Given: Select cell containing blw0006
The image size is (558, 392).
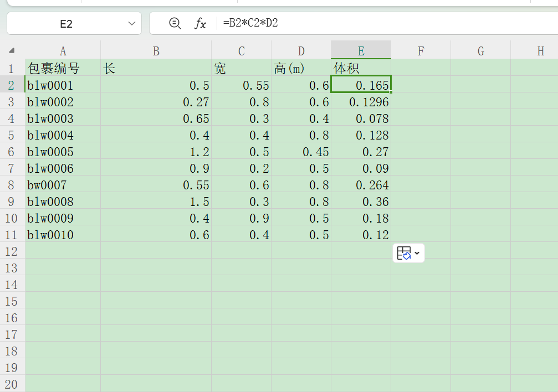Looking at the screenshot, I should tap(63, 167).
